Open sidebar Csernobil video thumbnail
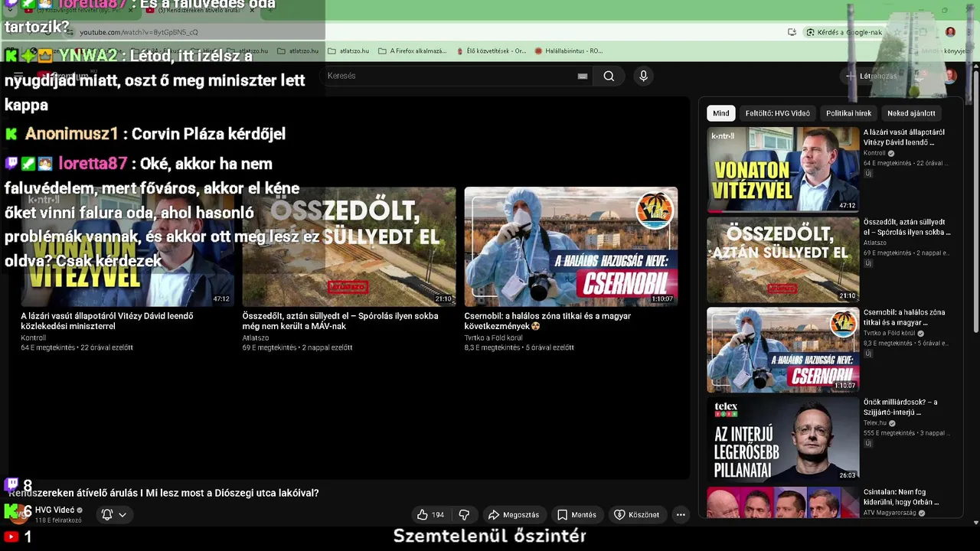Image resolution: width=980 pixels, height=551 pixels. point(782,350)
